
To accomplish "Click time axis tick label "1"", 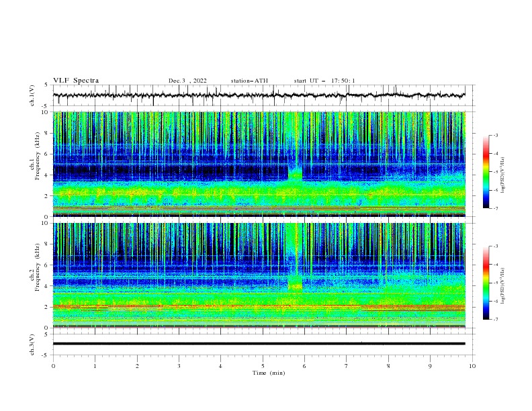I will pos(95,366).
